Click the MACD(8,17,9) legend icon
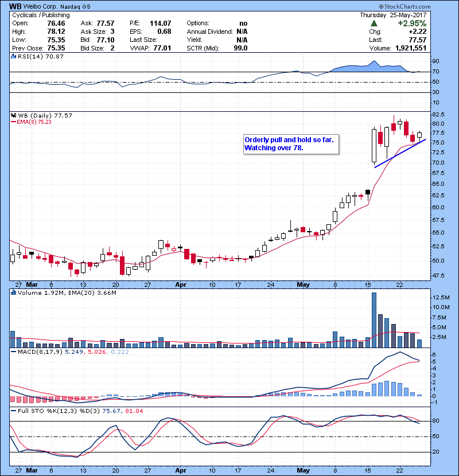 (13, 352)
